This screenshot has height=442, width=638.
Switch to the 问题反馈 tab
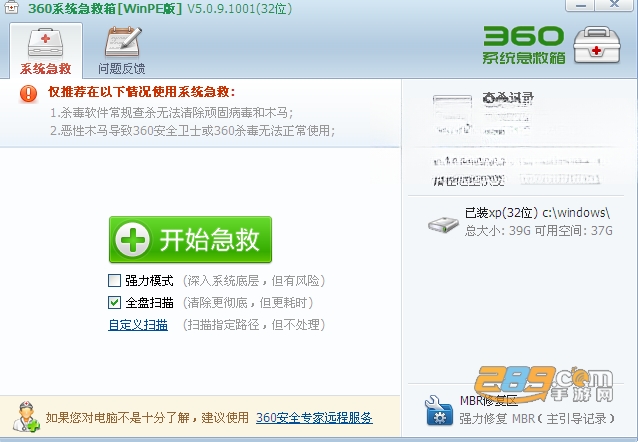pos(122,51)
